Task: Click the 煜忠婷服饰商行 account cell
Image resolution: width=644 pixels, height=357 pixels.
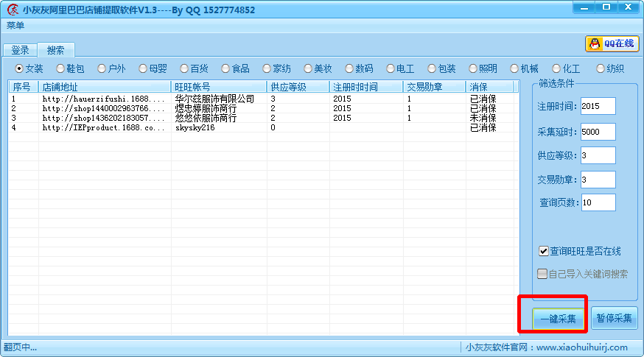Action: point(206,108)
